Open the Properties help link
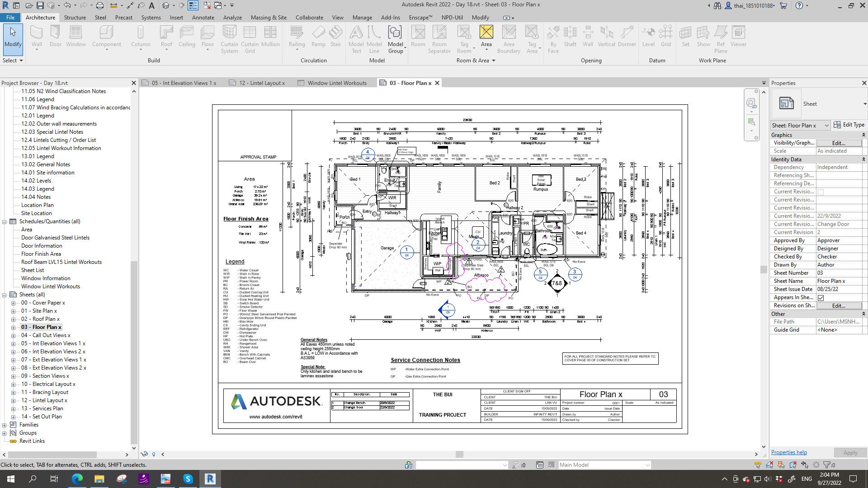868x488 pixels. click(x=788, y=452)
